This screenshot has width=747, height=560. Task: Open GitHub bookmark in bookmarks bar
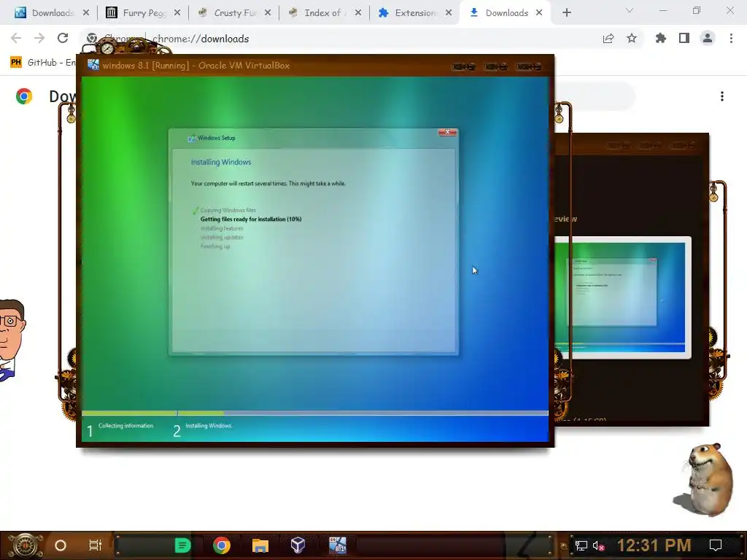(43, 63)
